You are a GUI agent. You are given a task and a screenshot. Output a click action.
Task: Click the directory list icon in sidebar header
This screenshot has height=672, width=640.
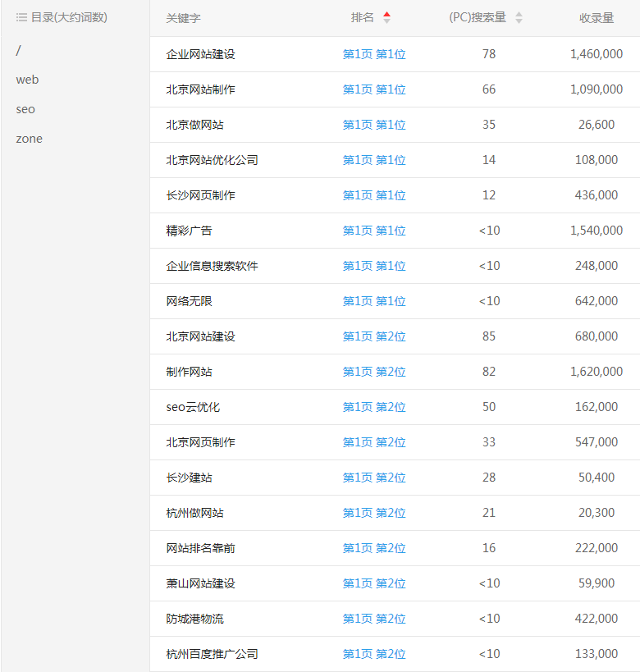coord(21,17)
